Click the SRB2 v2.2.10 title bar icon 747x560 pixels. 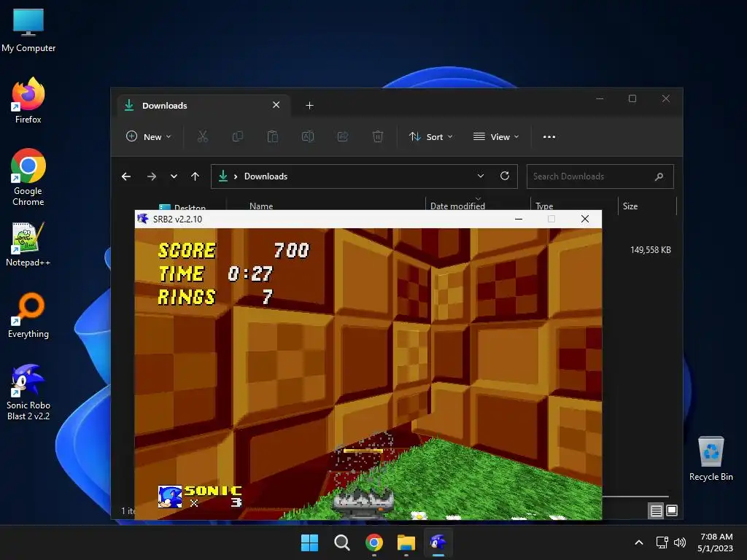pyautogui.click(x=143, y=219)
